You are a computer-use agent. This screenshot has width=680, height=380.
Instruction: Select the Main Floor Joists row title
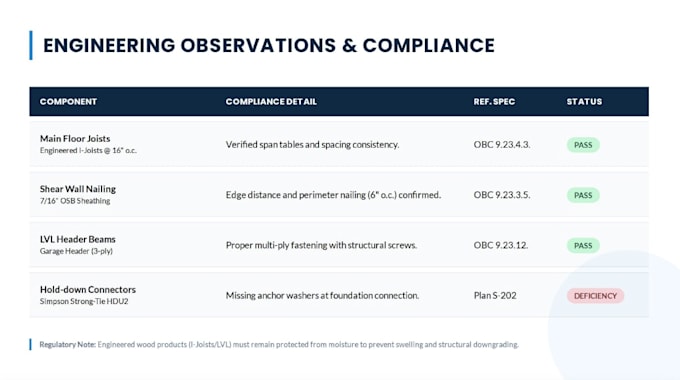[x=75, y=138]
